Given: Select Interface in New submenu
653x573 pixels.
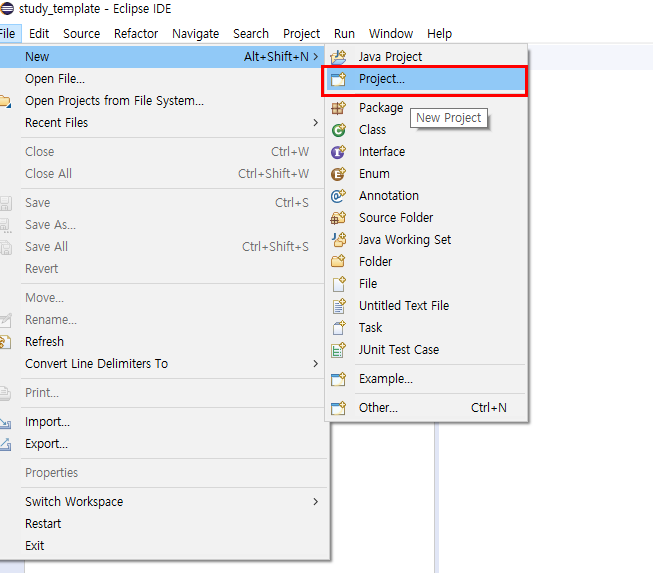Looking at the screenshot, I should point(426,152).
